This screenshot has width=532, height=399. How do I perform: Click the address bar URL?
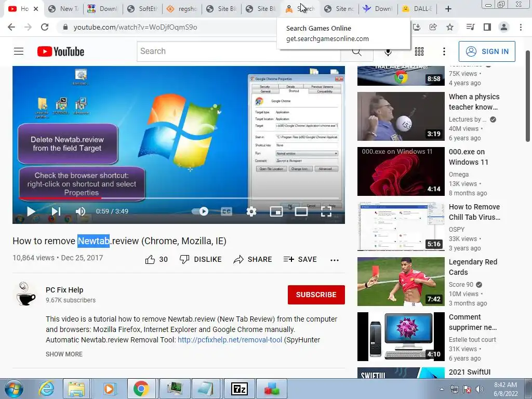[136, 27]
